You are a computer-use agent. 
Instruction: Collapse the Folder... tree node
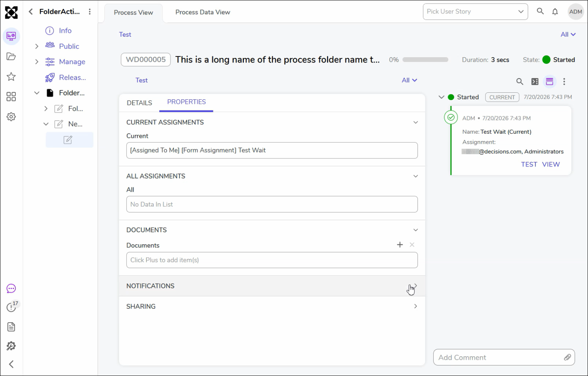tap(37, 93)
